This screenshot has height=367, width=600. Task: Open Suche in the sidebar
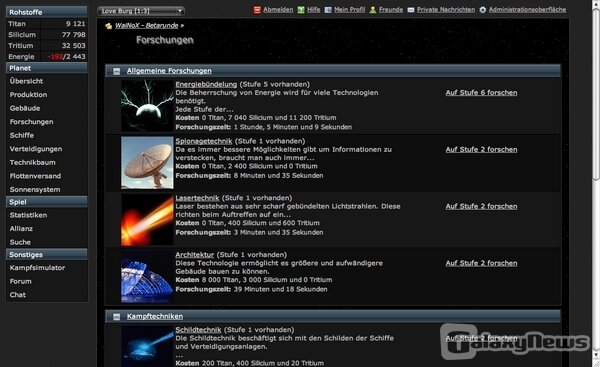tap(20, 242)
